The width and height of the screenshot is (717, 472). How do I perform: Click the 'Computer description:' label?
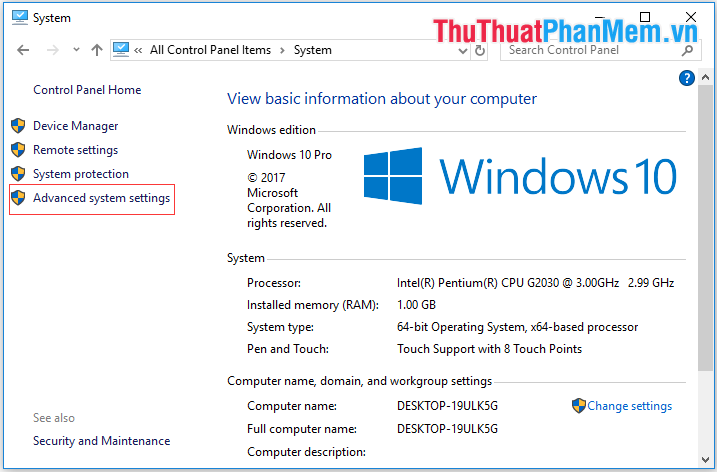(306, 452)
